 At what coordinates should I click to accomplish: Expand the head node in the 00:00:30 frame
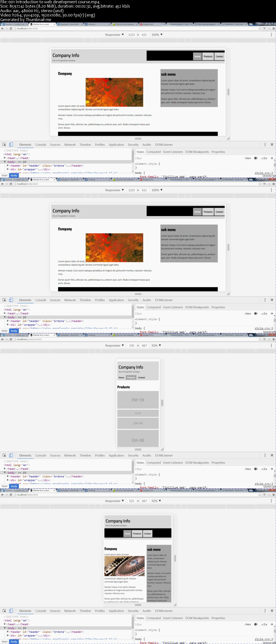pyautogui.click(x=5, y=158)
